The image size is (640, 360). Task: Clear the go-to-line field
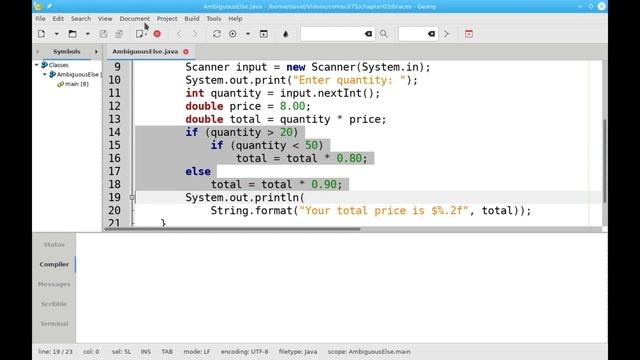(x=431, y=34)
